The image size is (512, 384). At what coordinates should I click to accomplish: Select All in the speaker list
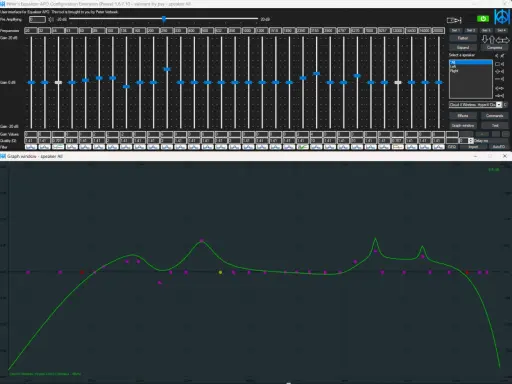(471, 62)
